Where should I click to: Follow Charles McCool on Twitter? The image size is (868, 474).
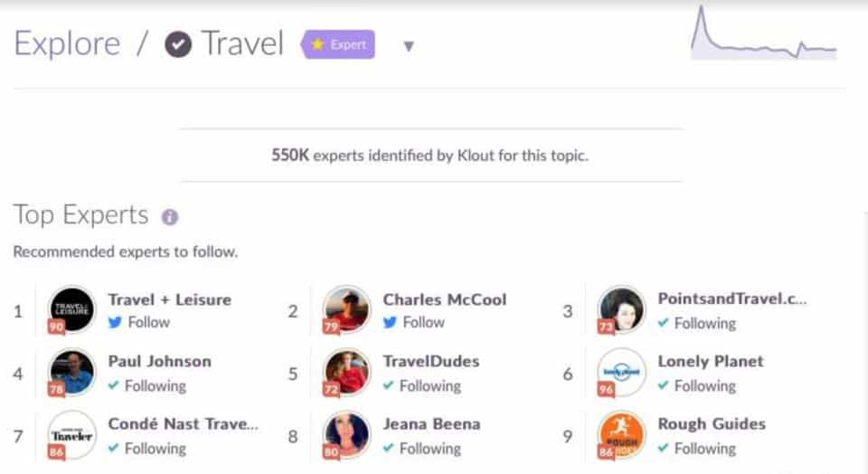coord(413,322)
